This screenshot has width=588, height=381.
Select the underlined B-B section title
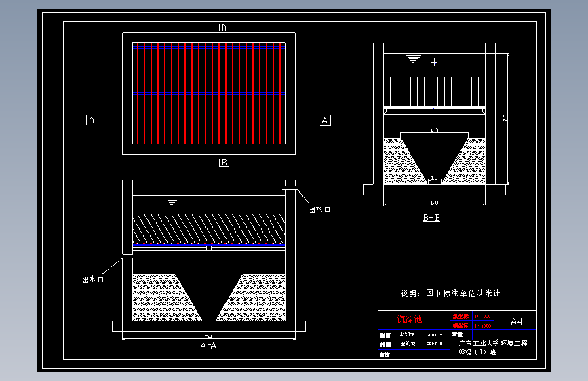pos(431,218)
